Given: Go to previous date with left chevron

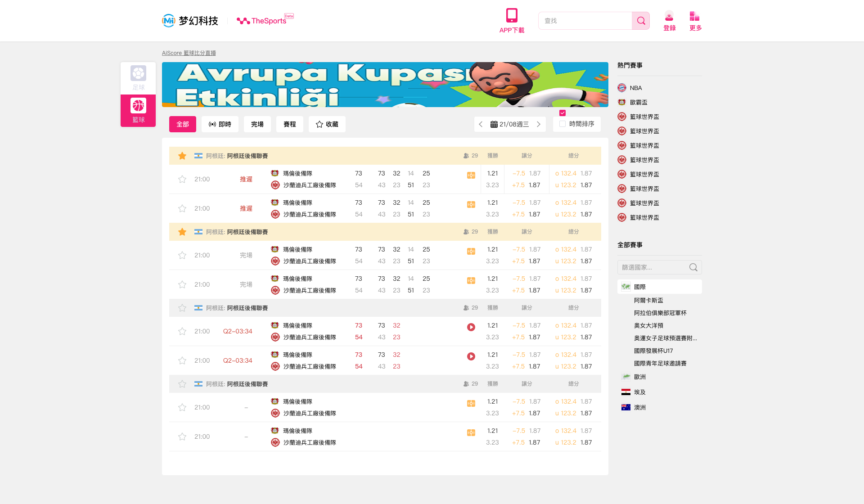Looking at the screenshot, I should coord(481,124).
